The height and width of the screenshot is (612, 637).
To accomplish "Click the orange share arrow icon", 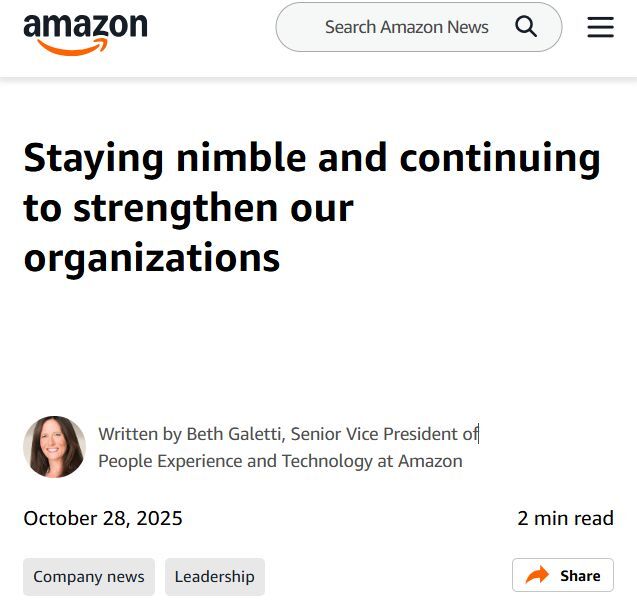I will click(x=538, y=575).
